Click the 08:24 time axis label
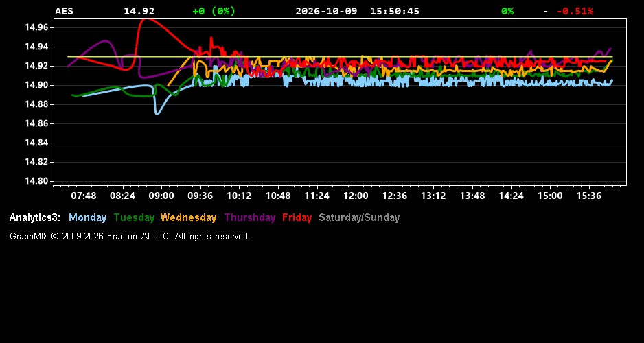This screenshot has width=644, height=343. [122, 196]
